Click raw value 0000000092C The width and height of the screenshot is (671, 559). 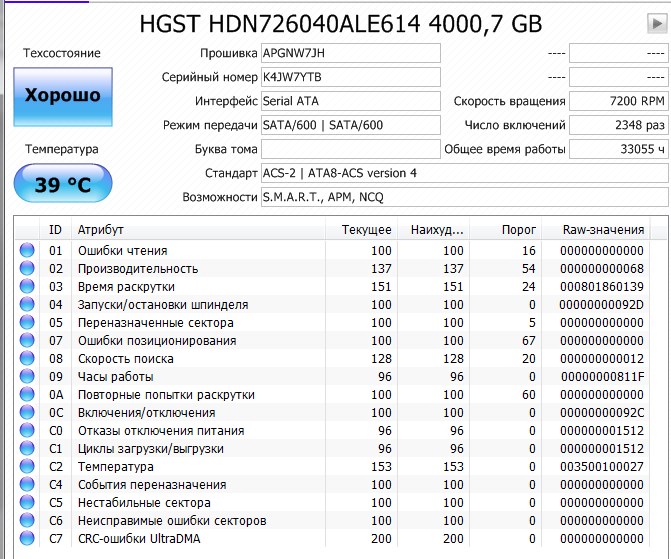[x=602, y=413]
